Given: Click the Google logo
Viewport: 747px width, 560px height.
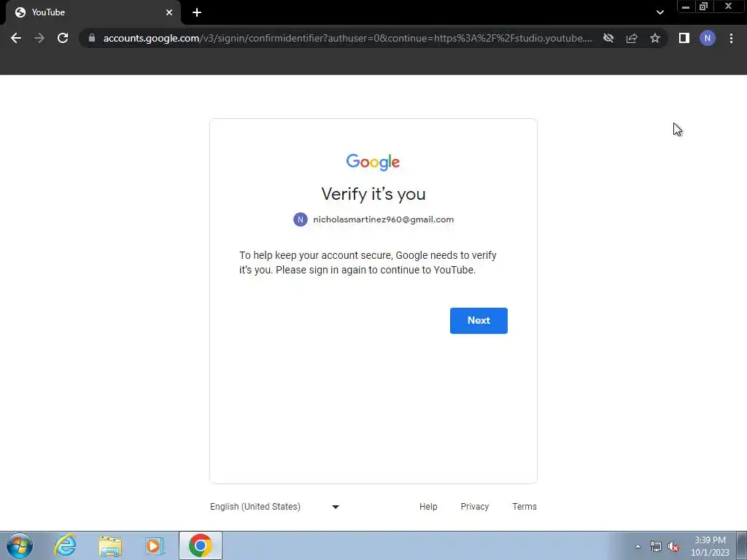Looking at the screenshot, I should coord(373,162).
